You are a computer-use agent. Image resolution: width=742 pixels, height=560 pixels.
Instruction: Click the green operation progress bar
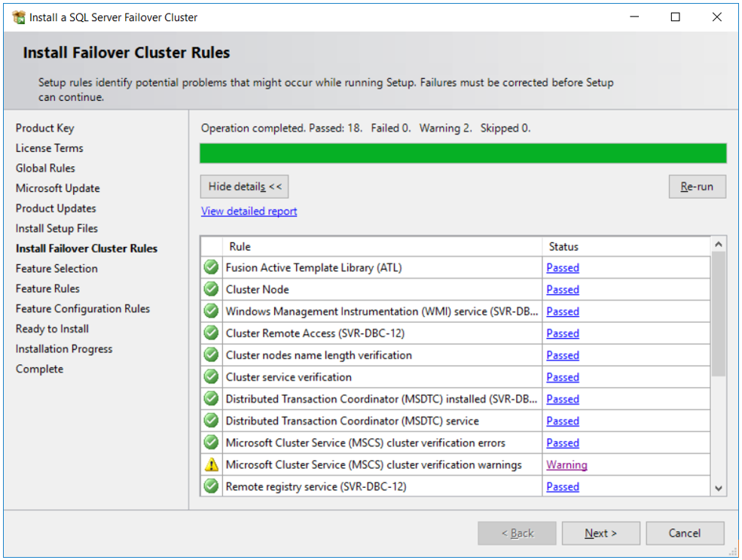pos(463,154)
